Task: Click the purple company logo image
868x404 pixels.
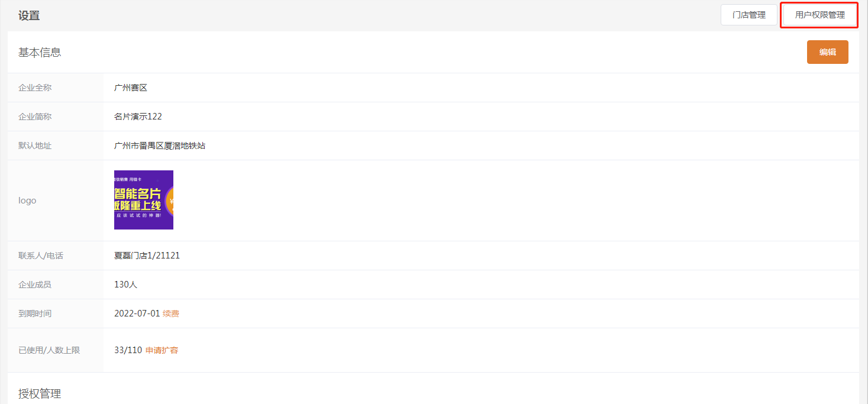Action: click(144, 200)
